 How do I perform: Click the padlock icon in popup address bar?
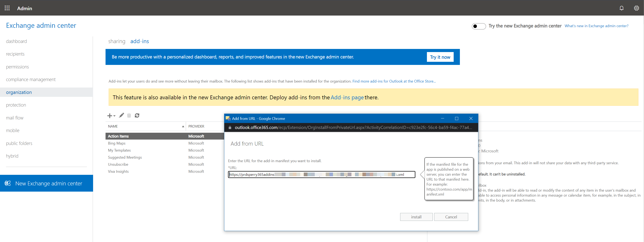[230, 128]
